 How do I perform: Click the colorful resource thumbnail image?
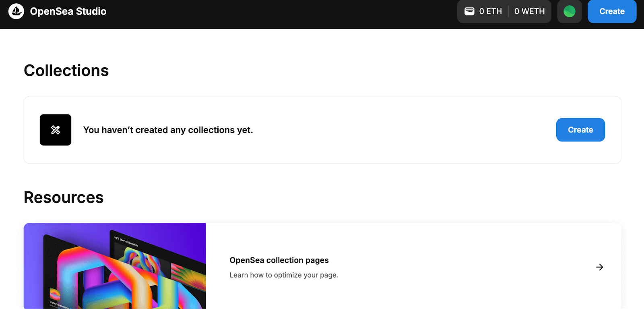(x=115, y=266)
